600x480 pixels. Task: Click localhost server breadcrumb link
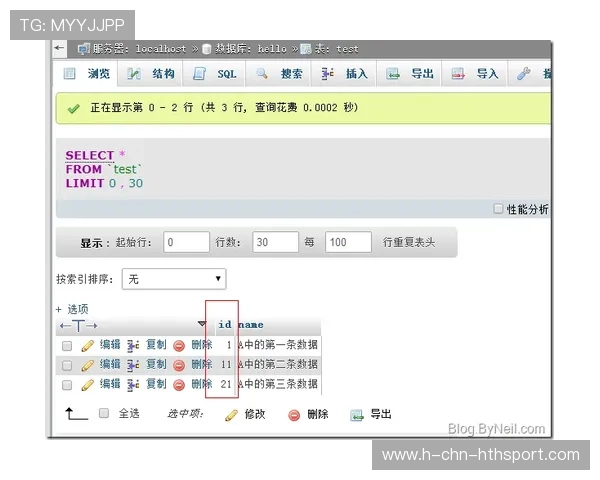pyautogui.click(x=161, y=49)
